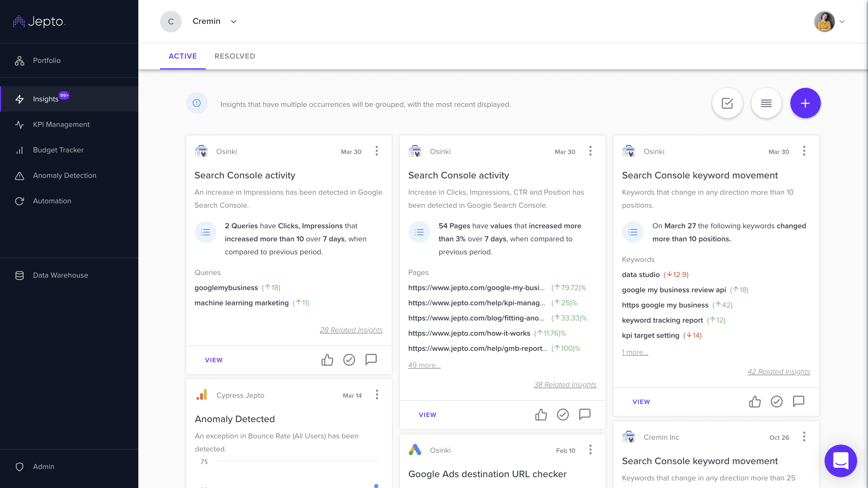Go to KPI Management
Viewport: 868px width, 488px height.
69,125
